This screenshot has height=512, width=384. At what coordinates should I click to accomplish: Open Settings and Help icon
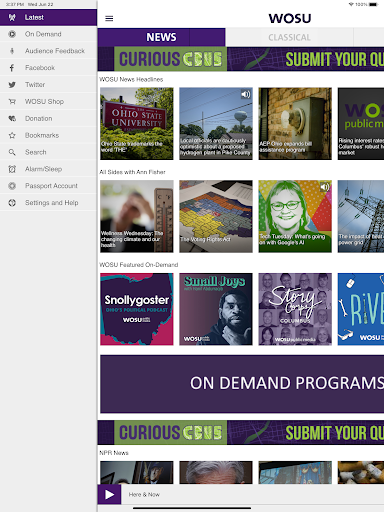point(12,203)
